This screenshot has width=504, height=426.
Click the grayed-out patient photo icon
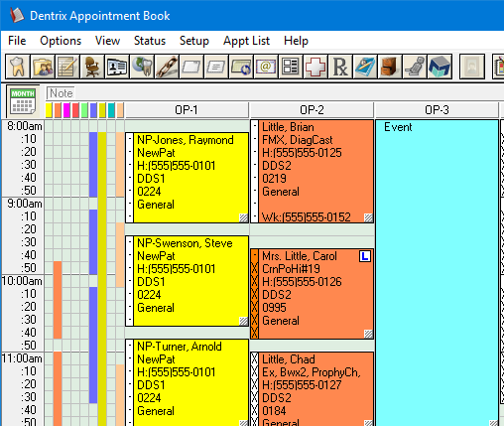point(472,67)
